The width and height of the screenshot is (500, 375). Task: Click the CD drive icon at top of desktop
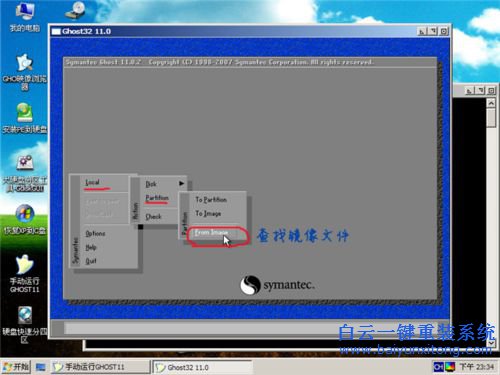(x=75, y=11)
